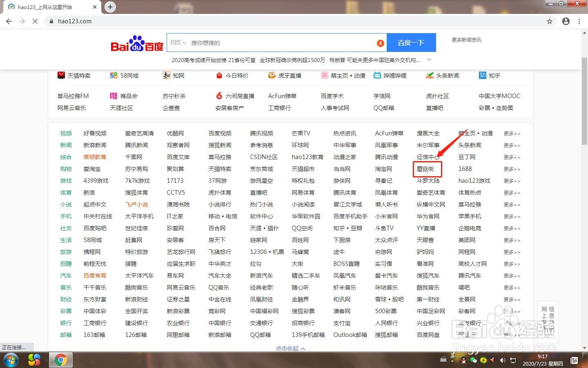Collapse the list via 点击收起
The image size is (588, 368).
(290, 348)
